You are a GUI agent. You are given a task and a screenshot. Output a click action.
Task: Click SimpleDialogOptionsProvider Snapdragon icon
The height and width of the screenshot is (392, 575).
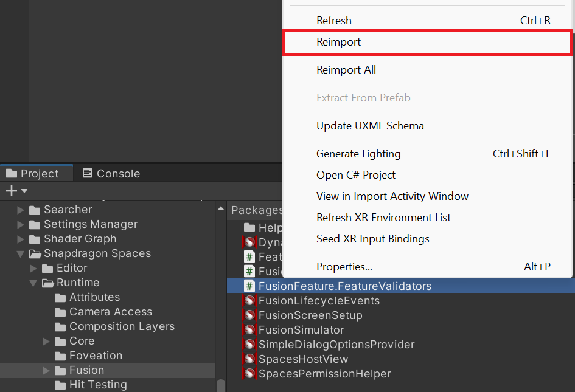(x=249, y=345)
